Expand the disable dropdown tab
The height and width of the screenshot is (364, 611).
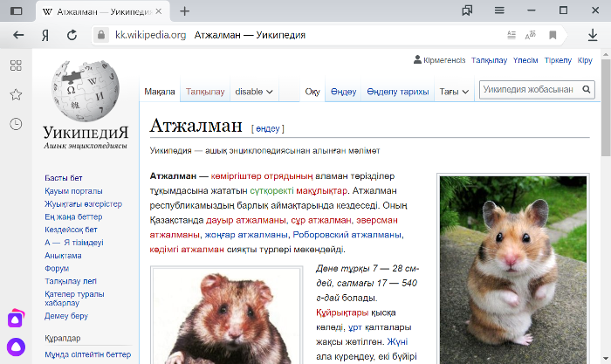click(x=254, y=92)
